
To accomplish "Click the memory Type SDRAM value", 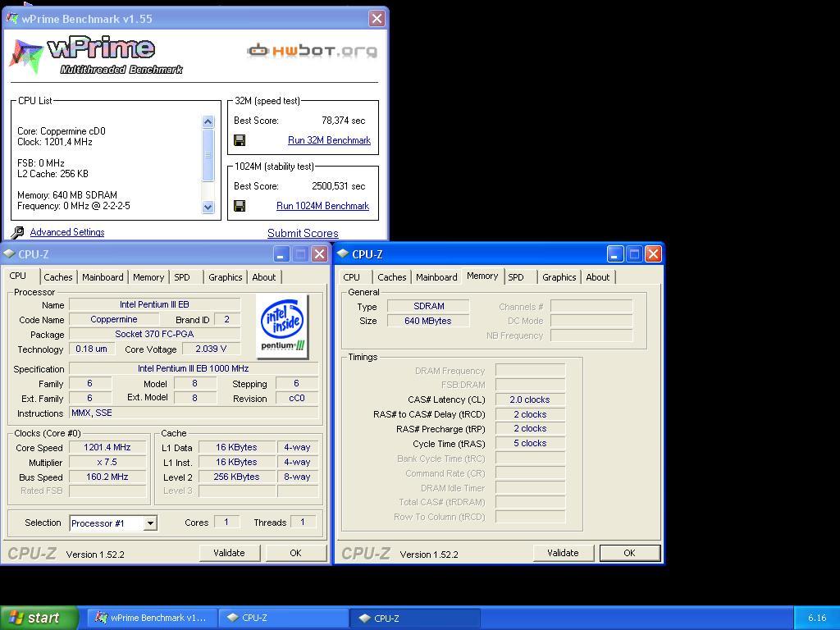I will [x=428, y=306].
